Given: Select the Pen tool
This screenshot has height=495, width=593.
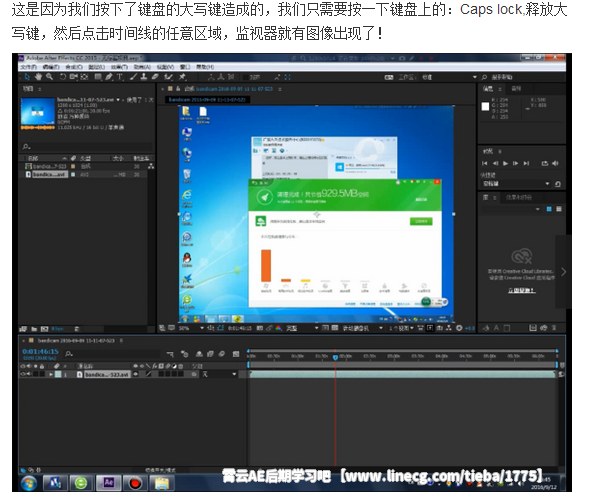Looking at the screenshot, I should pos(109,77).
